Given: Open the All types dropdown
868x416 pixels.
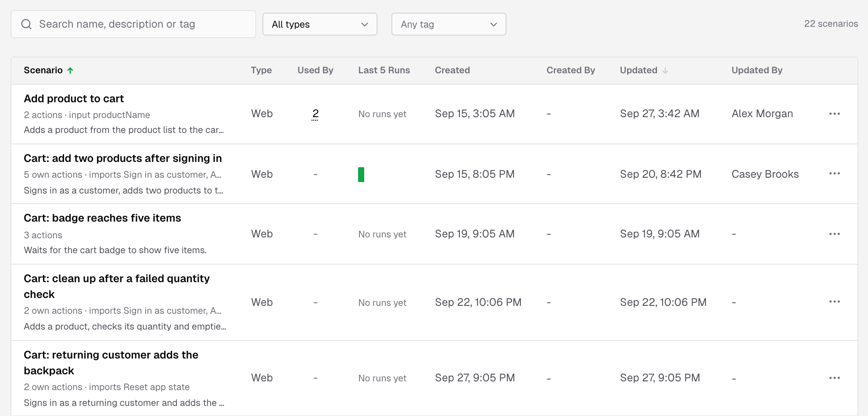Looking at the screenshot, I should pos(320,24).
